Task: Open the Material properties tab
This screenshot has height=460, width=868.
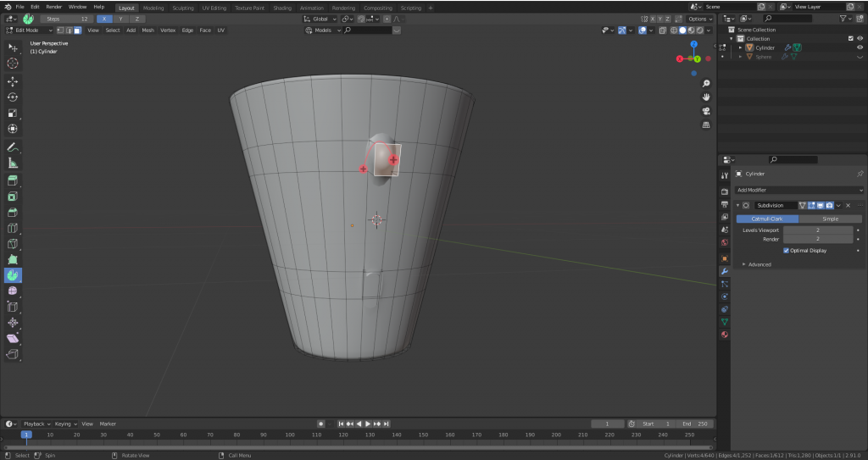Action: click(x=725, y=335)
